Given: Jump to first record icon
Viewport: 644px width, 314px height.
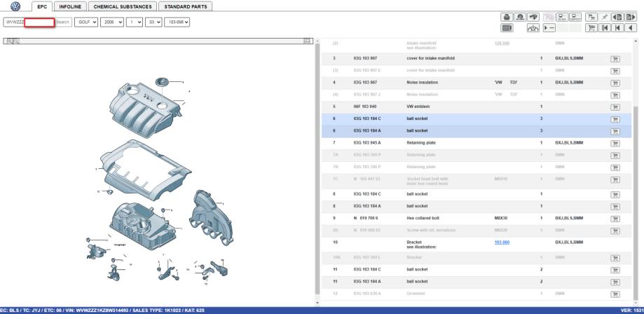Looking at the screenshot, I should (605, 27).
